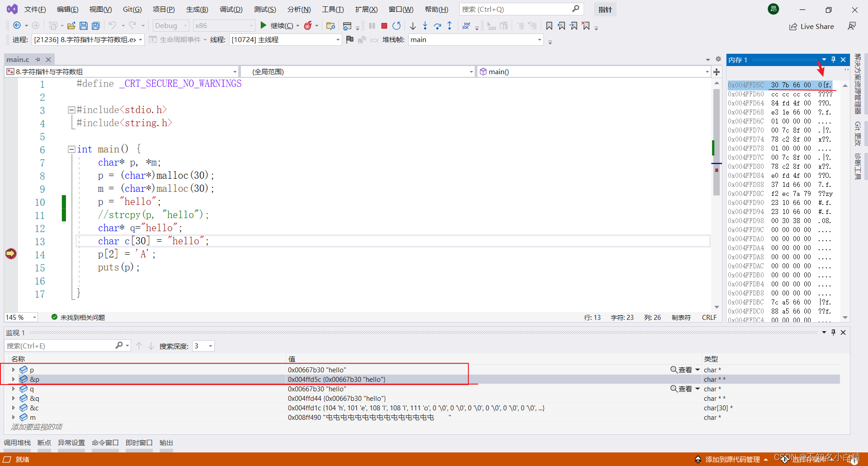Open the 扩展(X) menu

click(x=366, y=10)
